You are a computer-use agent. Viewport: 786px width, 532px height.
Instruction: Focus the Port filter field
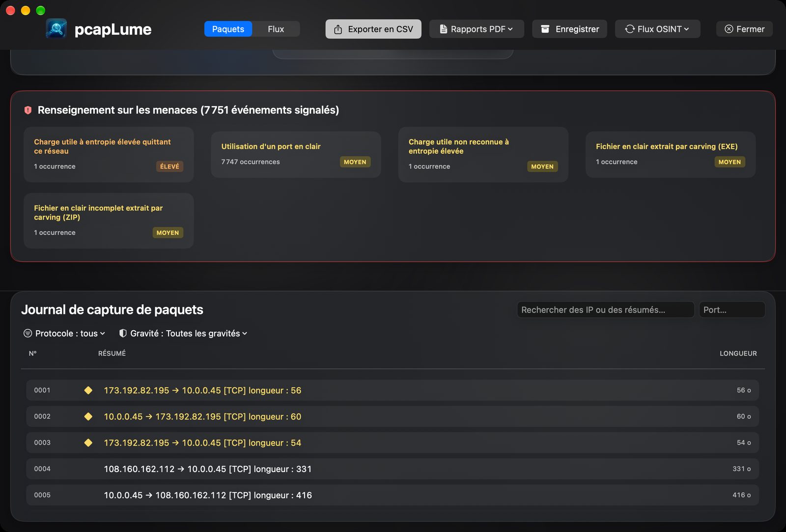coord(732,310)
